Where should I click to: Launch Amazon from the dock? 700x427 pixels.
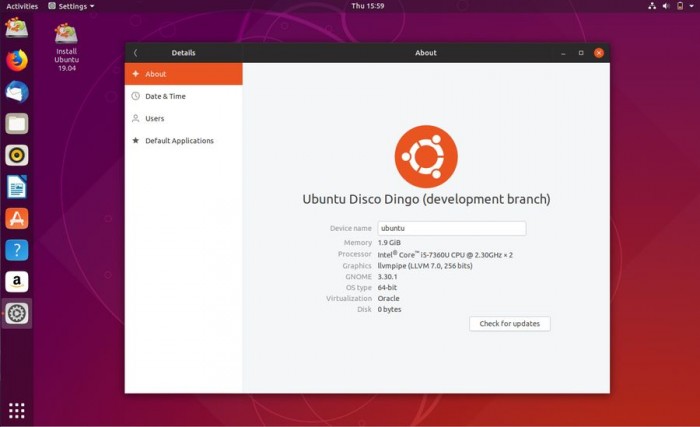point(17,282)
